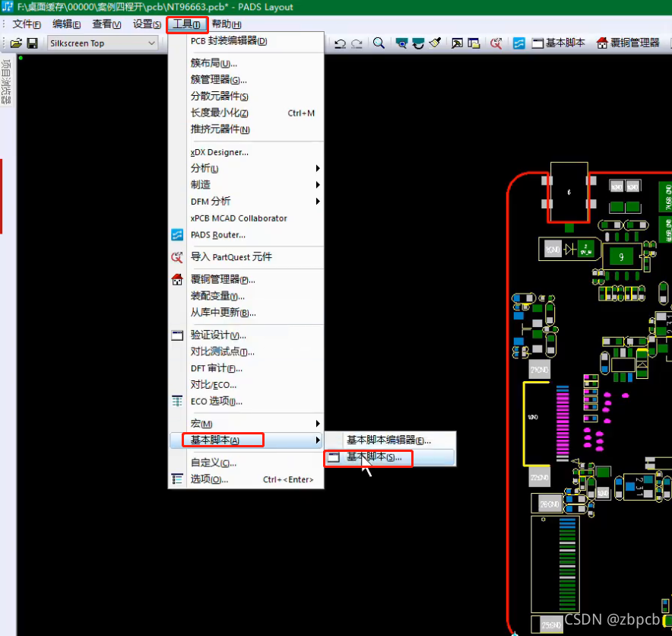This screenshot has height=636, width=672.
Task: Click the PADS Router toolbar icon
Action: pos(518,43)
